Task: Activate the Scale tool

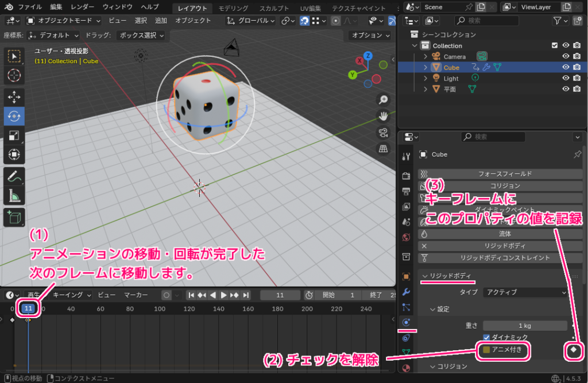Action: pos(13,136)
